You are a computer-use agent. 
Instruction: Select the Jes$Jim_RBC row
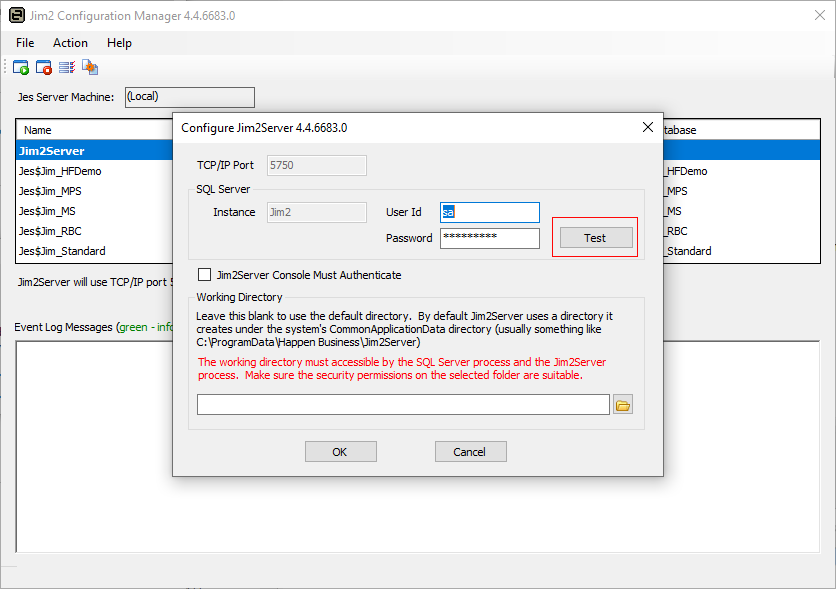tap(95, 231)
